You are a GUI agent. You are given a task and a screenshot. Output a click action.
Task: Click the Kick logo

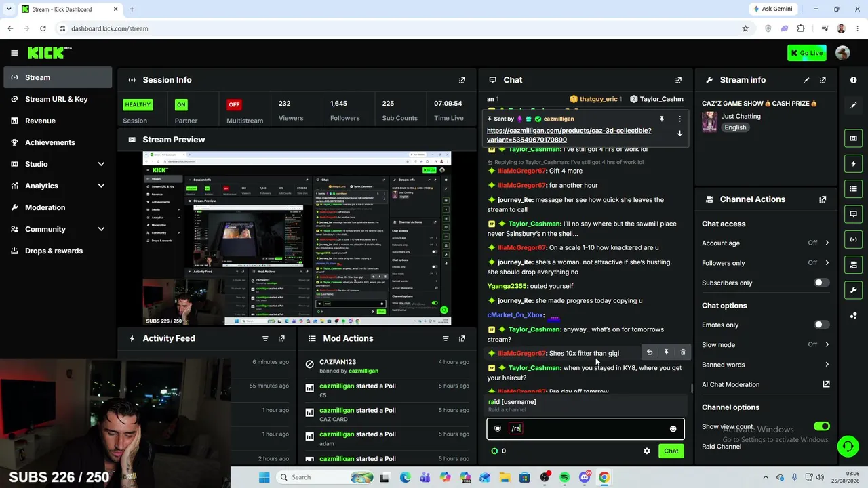tap(50, 53)
